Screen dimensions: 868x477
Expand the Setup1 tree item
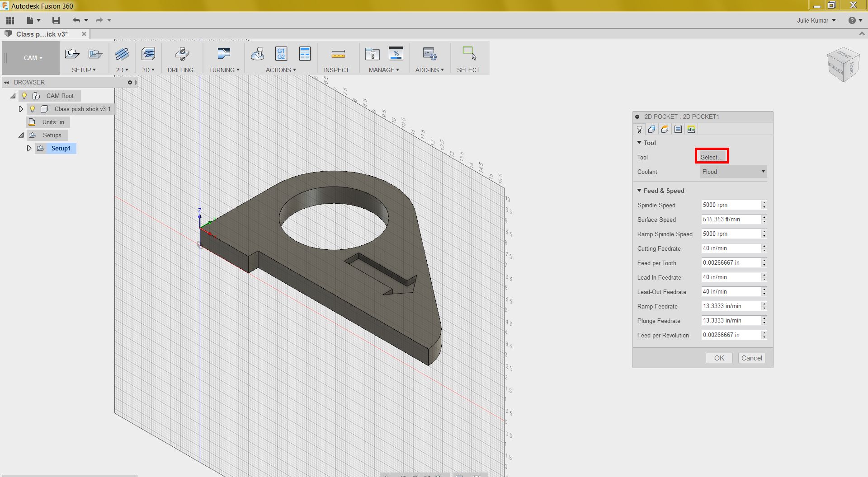click(29, 148)
